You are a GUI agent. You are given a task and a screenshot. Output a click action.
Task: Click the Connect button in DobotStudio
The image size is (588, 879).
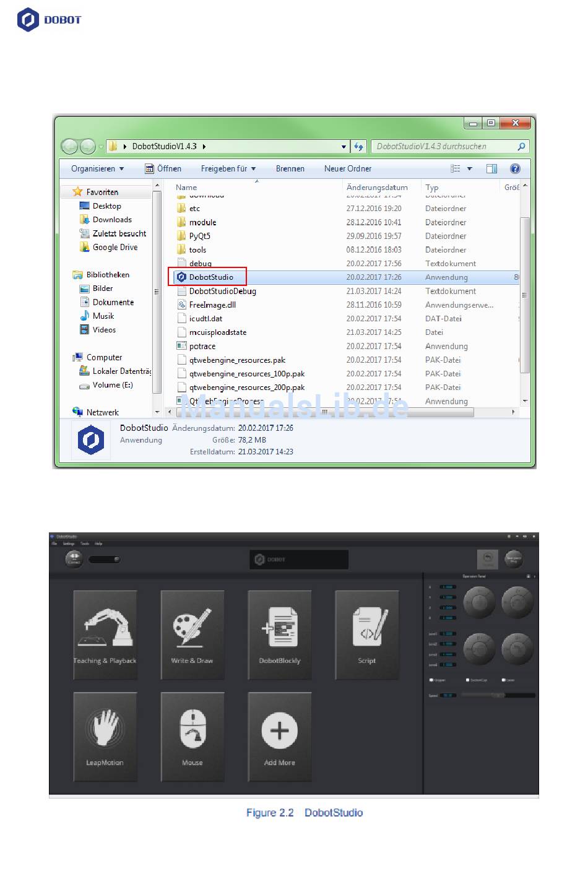[x=74, y=558]
